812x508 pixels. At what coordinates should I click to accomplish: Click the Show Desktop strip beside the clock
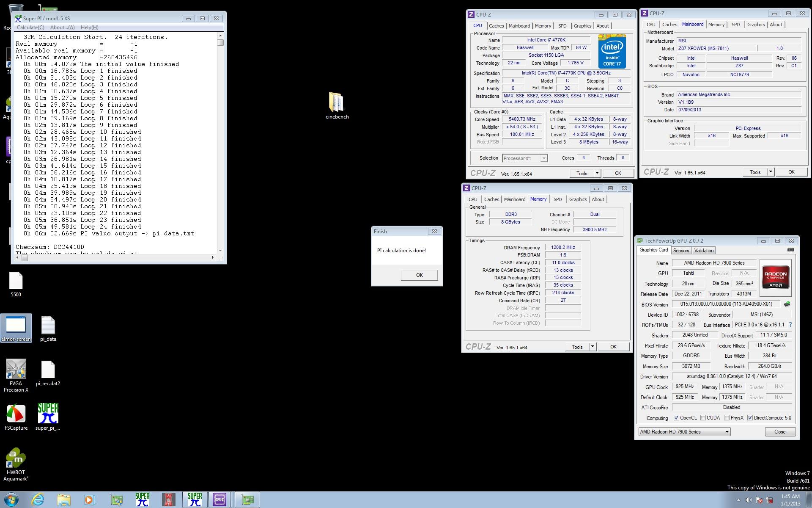tap(809, 500)
